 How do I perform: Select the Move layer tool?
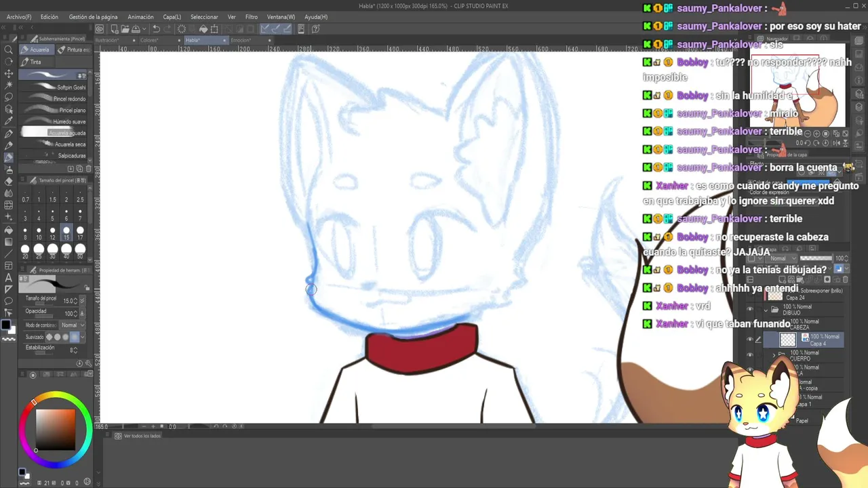click(x=9, y=73)
